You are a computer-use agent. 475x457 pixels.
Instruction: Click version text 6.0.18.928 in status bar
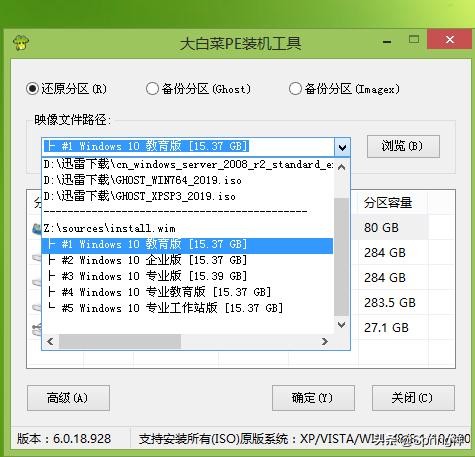tap(82, 439)
